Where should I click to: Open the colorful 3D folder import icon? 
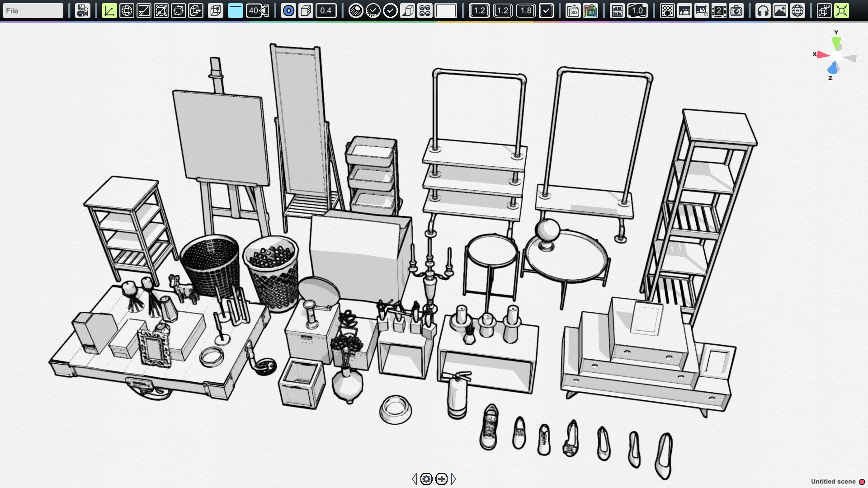[590, 10]
